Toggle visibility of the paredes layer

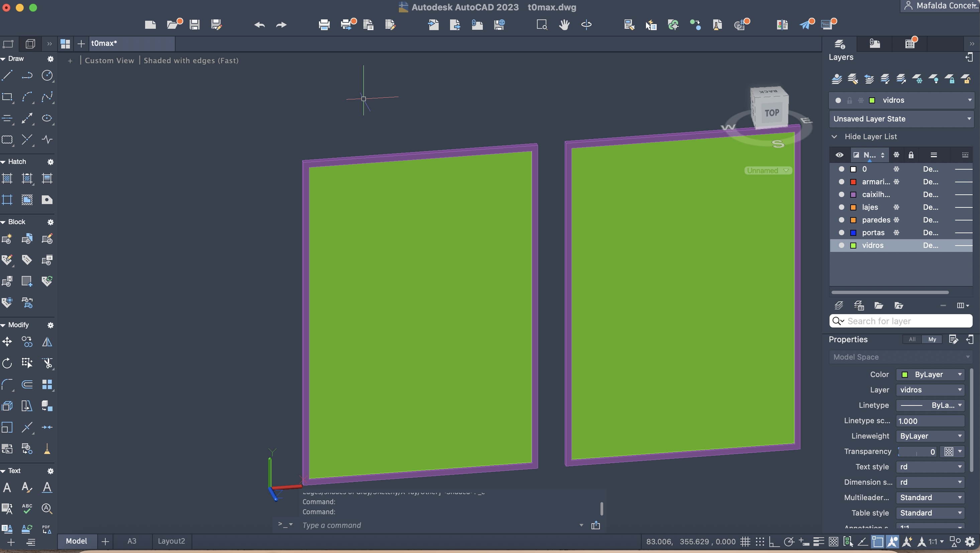[842, 220]
